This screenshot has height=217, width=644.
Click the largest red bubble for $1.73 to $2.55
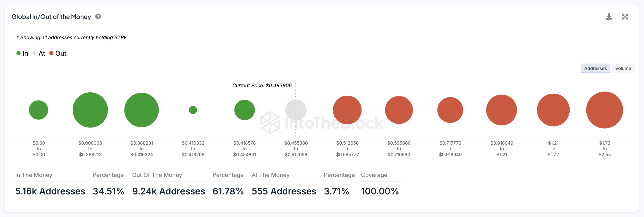click(604, 110)
